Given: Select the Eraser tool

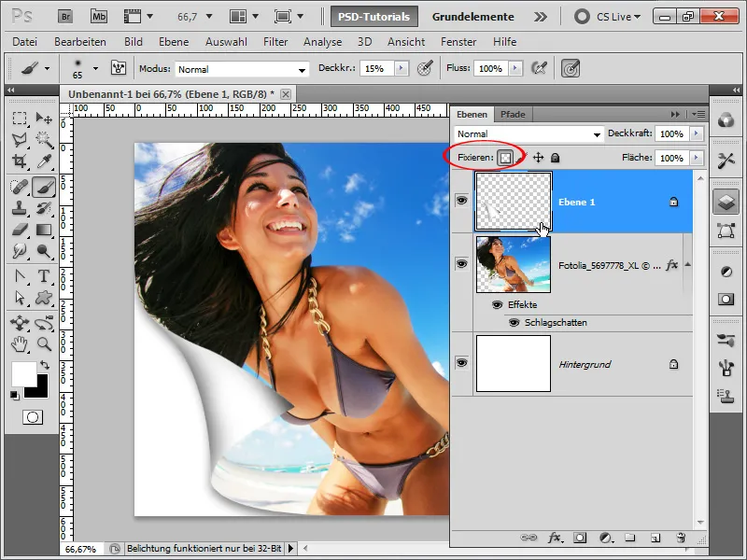Looking at the screenshot, I should [x=19, y=230].
